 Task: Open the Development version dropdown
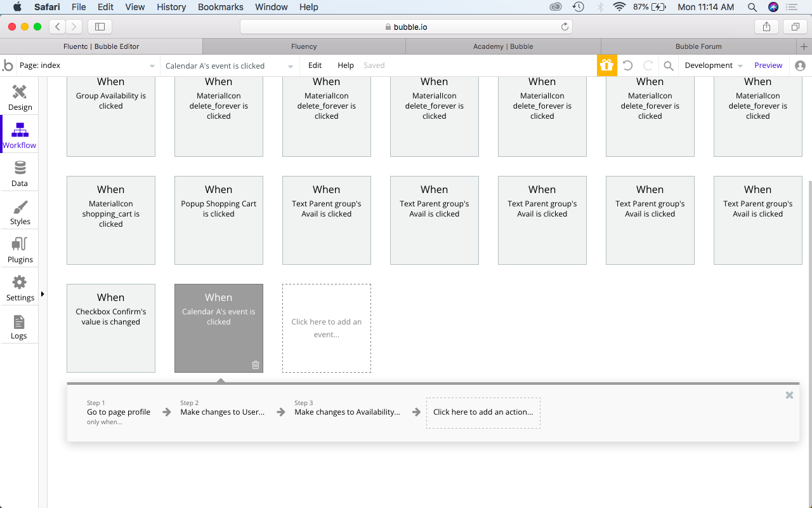(x=714, y=65)
